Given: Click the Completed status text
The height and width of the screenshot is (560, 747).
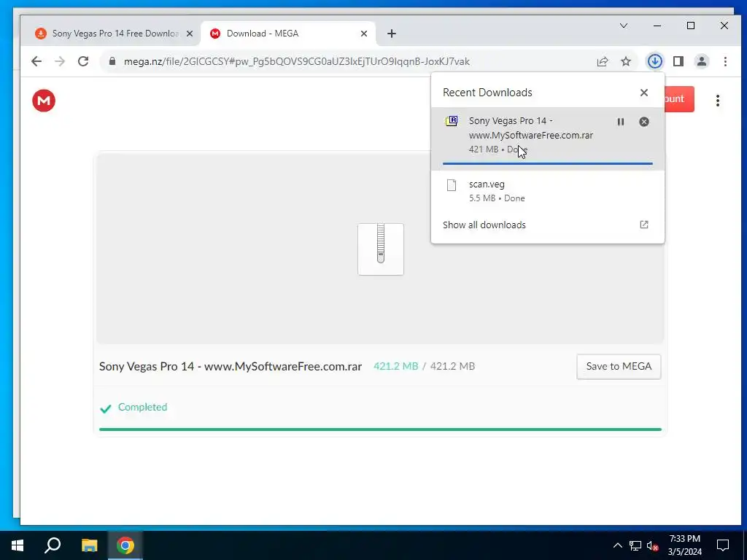Looking at the screenshot, I should pyautogui.click(x=142, y=407).
